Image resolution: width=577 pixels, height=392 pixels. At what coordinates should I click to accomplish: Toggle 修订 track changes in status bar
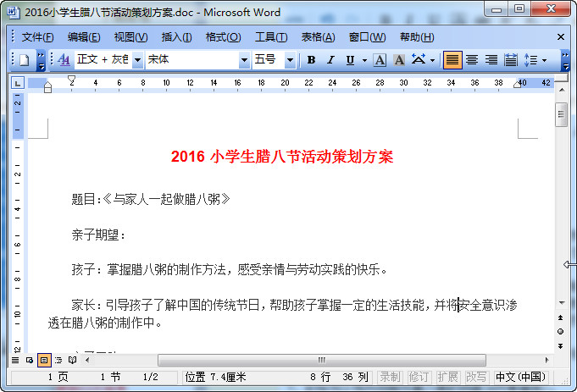[x=419, y=377]
